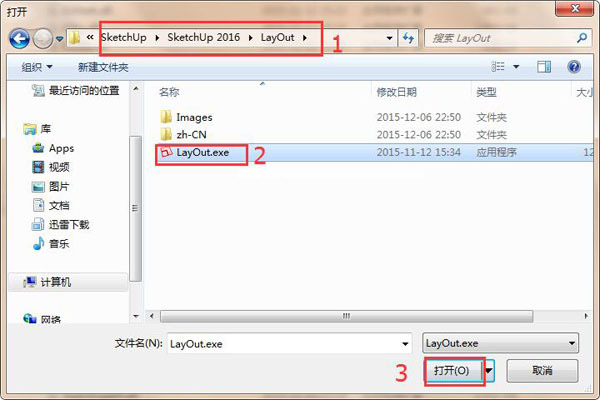This screenshot has width=600, height=400.
Task: Click the blue Back navigation arrow
Action: [x=19, y=38]
